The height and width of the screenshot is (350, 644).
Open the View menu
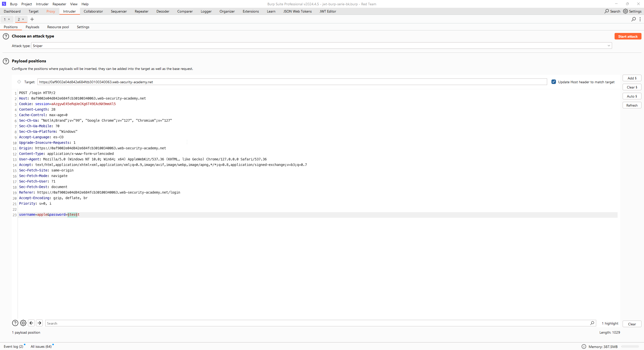tap(74, 4)
